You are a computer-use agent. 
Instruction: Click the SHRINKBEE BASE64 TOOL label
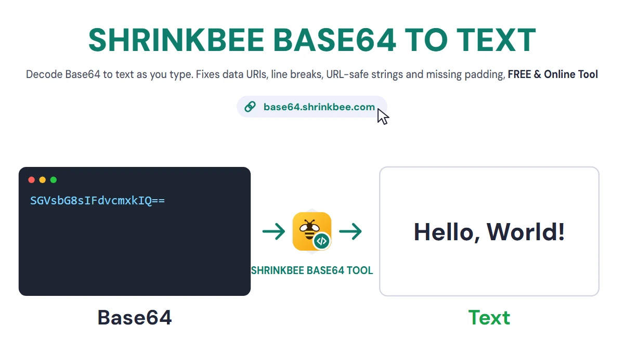pyautogui.click(x=311, y=270)
